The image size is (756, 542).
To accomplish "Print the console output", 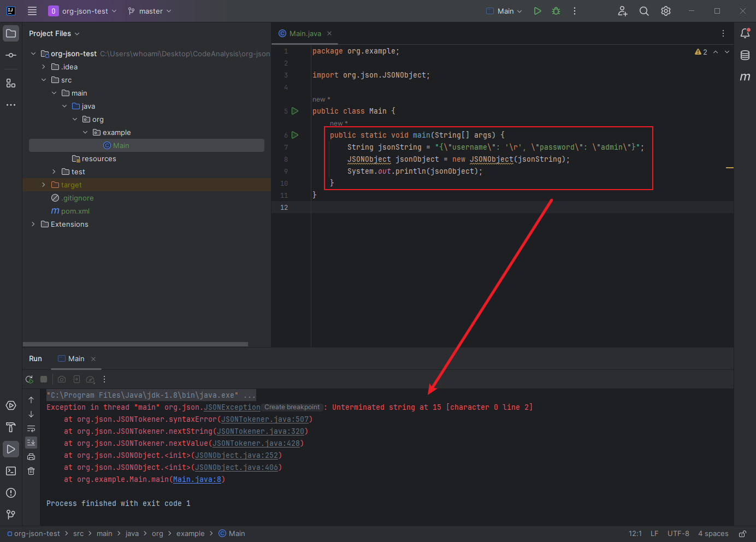I will click(x=31, y=457).
